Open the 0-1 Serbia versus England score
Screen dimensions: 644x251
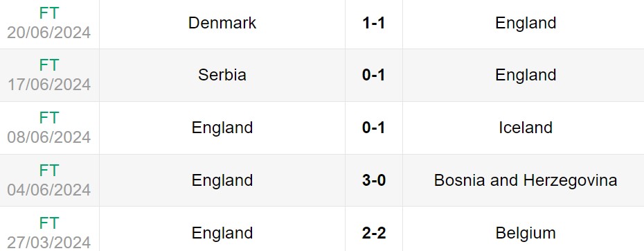[374, 75]
